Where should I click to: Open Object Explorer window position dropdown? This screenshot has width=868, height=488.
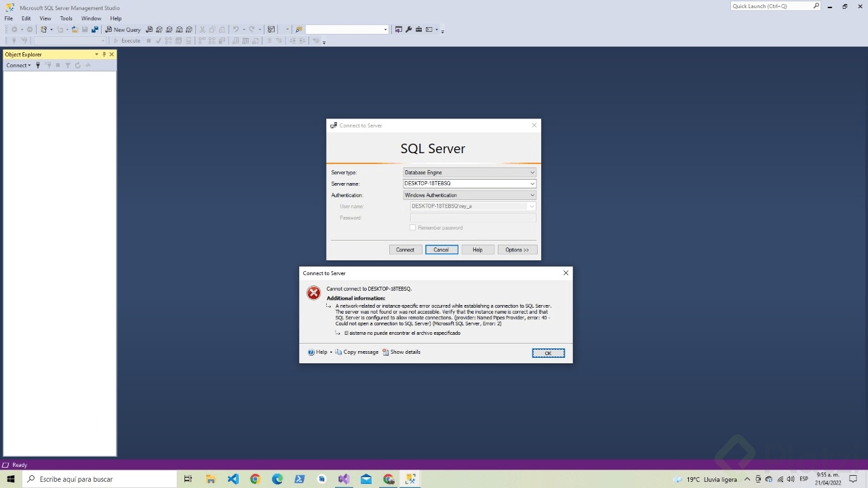pyautogui.click(x=96, y=54)
